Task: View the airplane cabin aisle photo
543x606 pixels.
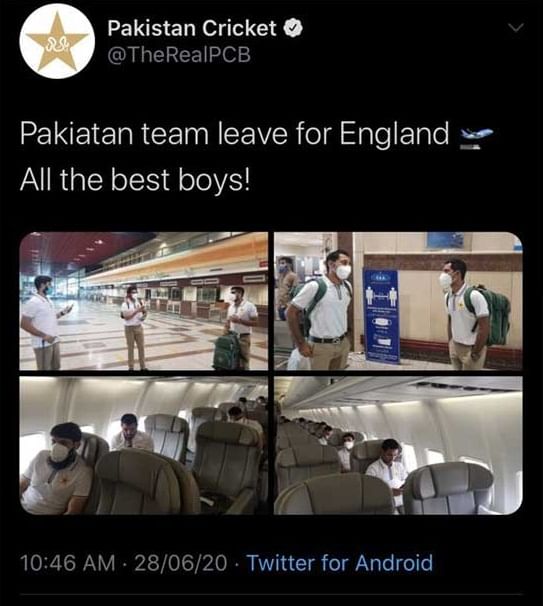Action: pyautogui.click(x=398, y=446)
